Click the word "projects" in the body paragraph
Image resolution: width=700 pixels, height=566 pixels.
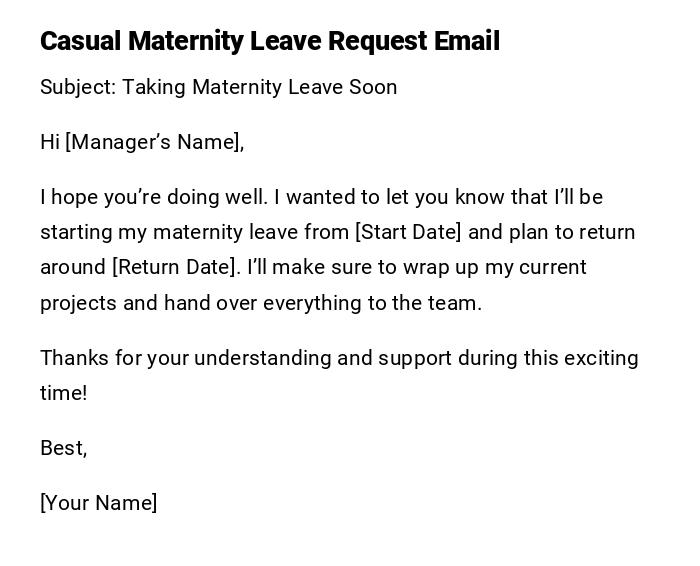(x=78, y=303)
